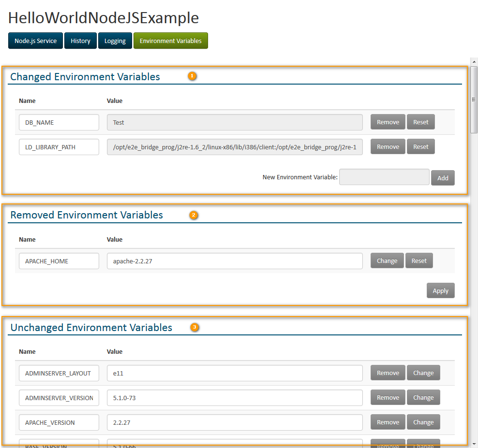Select the Environment Variables tab

tap(170, 41)
